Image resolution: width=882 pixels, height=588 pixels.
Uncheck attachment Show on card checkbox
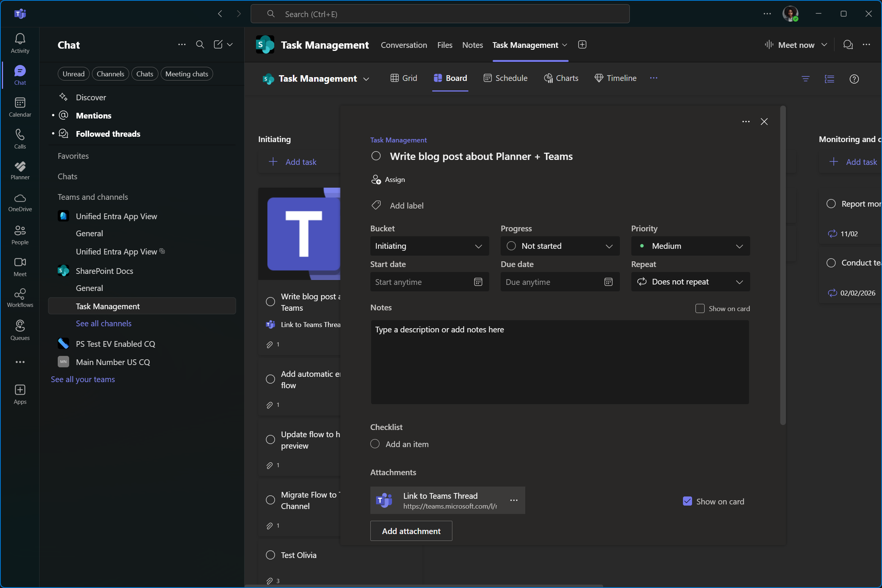pos(688,501)
